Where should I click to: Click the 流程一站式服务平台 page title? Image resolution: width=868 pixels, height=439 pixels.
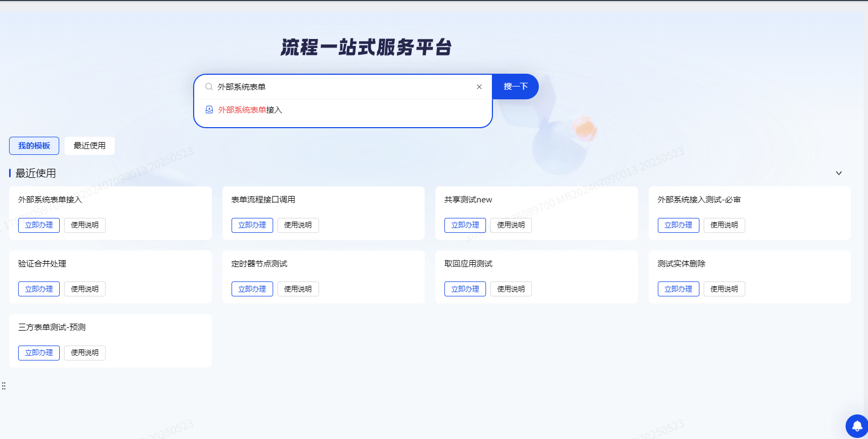pos(367,48)
